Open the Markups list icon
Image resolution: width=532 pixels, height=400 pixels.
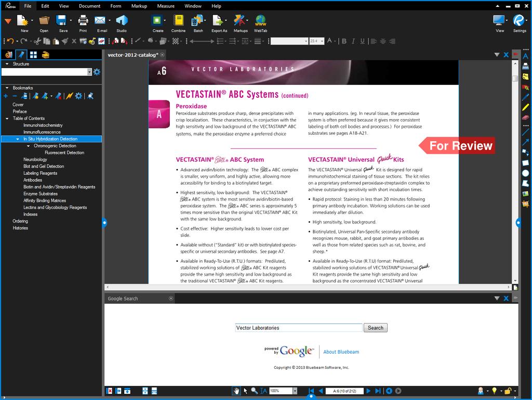click(x=239, y=20)
